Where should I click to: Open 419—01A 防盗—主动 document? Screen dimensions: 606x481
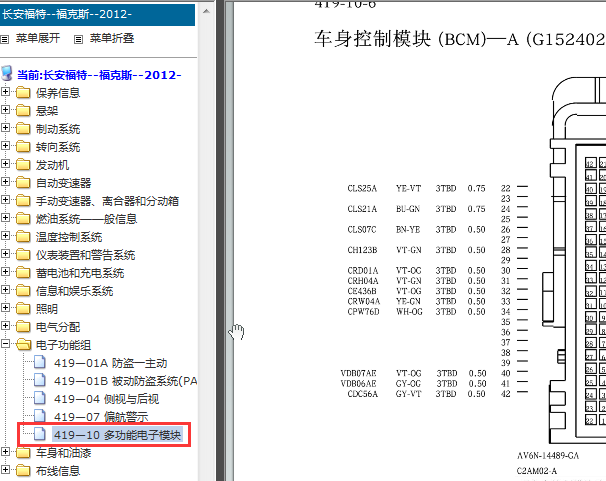(x=111, y=363)
